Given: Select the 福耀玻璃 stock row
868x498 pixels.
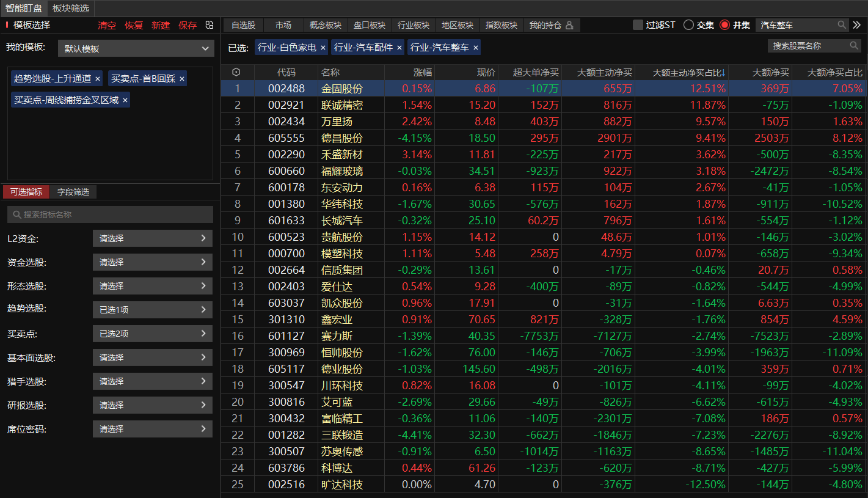Looking at the screenshot, I should (544, 171).
